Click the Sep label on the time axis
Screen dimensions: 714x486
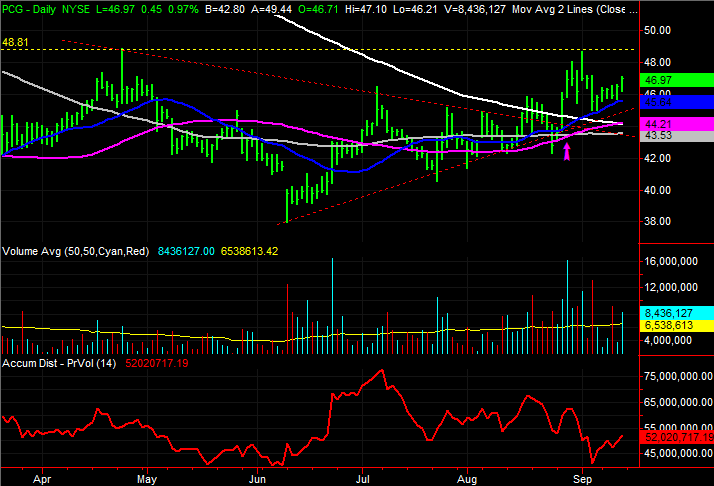click(x=582, y=479)
